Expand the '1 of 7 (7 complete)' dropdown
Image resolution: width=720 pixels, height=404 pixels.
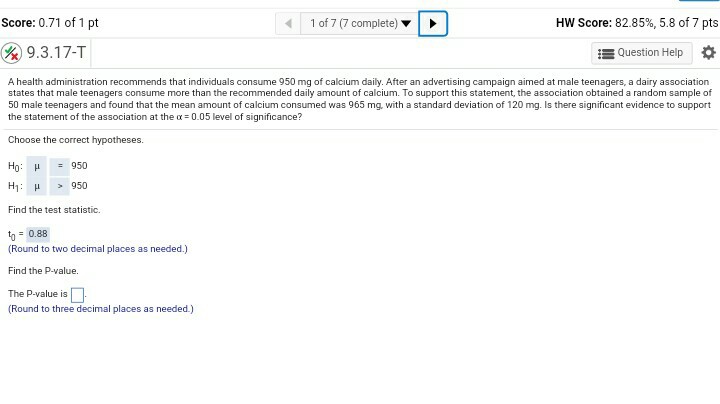(360, 23)
